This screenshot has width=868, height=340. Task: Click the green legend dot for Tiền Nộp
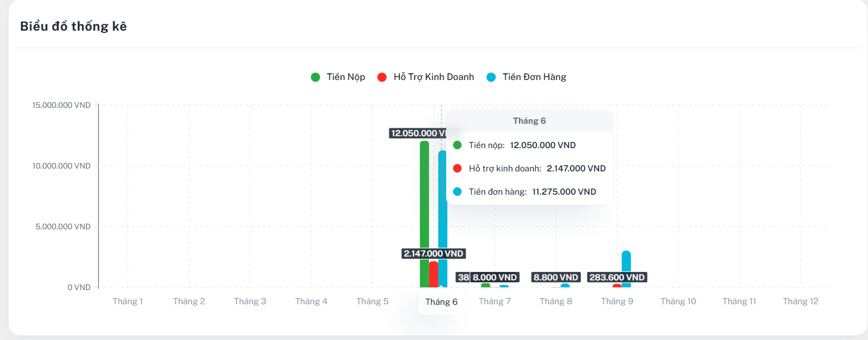coord(316,77)
